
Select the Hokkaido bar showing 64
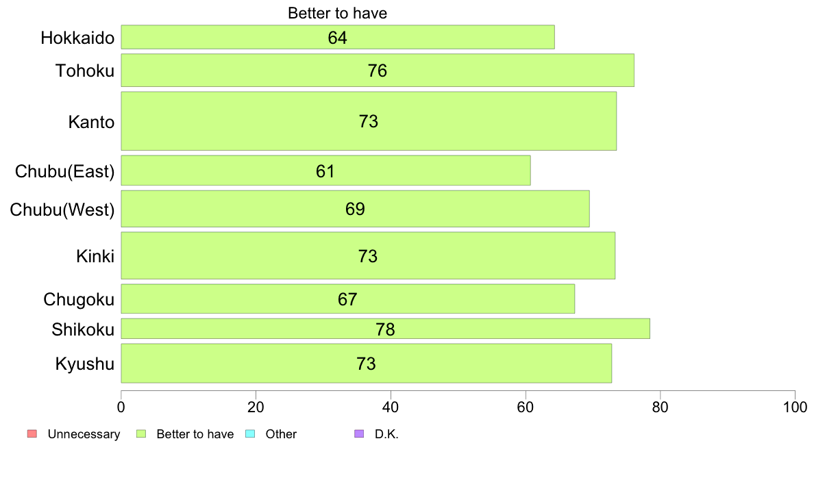pyautogui.click(x=338, y=38)
